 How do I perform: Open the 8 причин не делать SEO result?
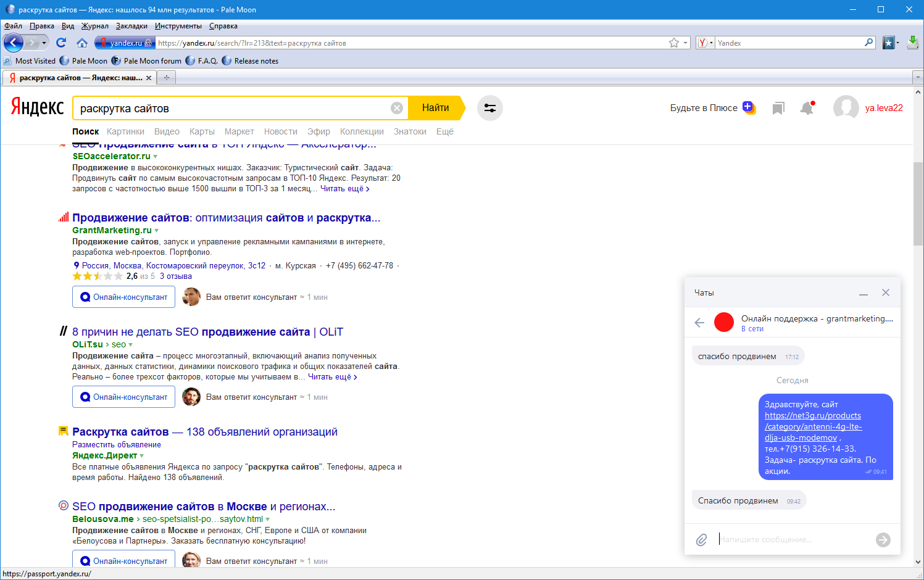207,332
